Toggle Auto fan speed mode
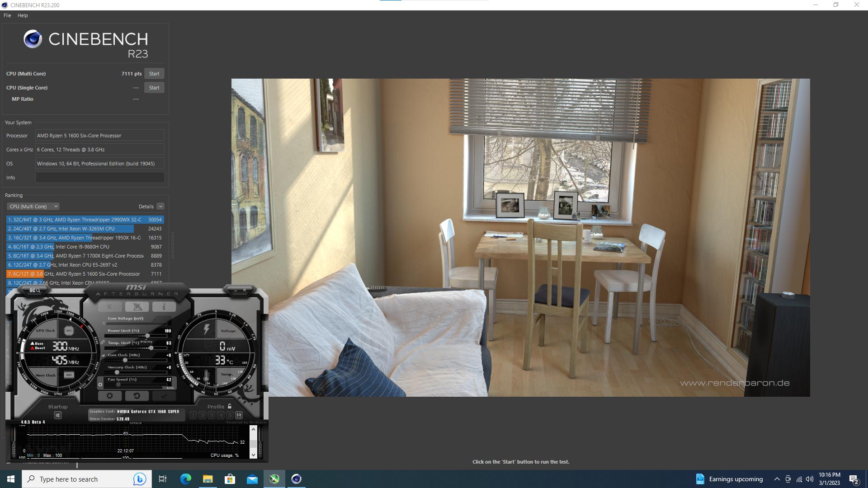 (170, 388)
